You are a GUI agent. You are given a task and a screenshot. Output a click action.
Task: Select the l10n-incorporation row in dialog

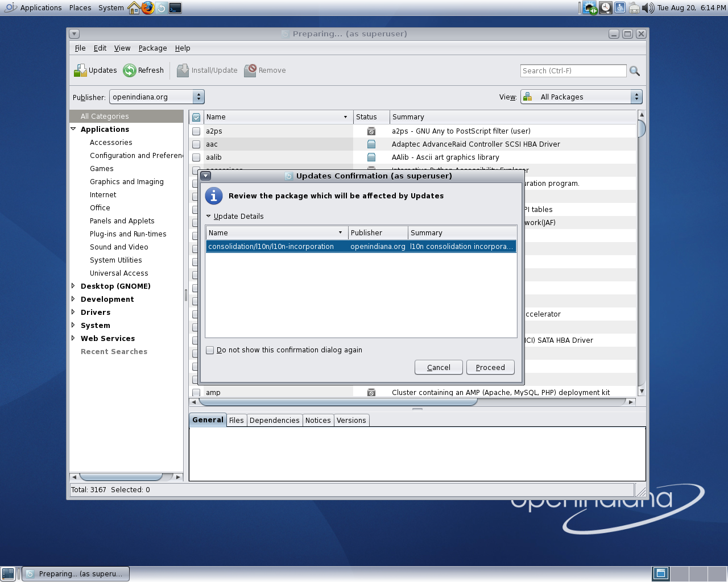click(x=361, y=247)
